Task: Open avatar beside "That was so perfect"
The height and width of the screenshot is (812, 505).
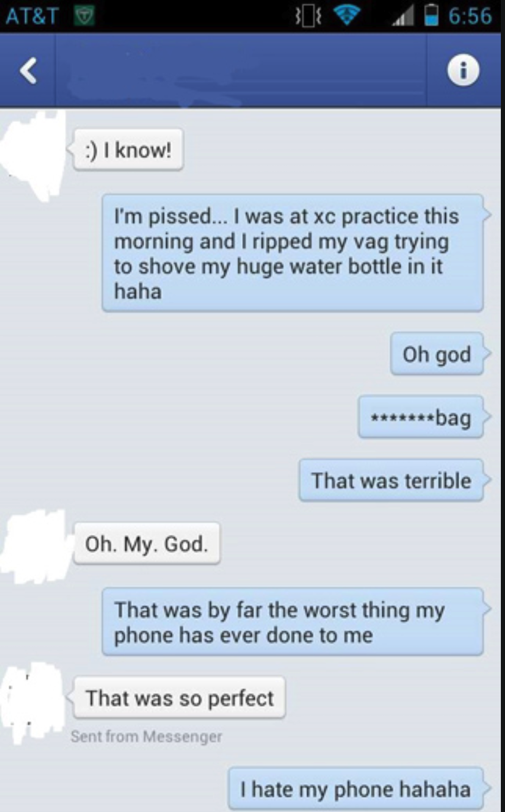Action: 32,702
